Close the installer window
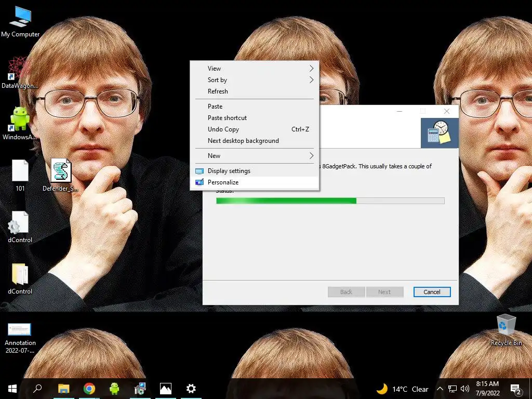 (x=447, y=111)
